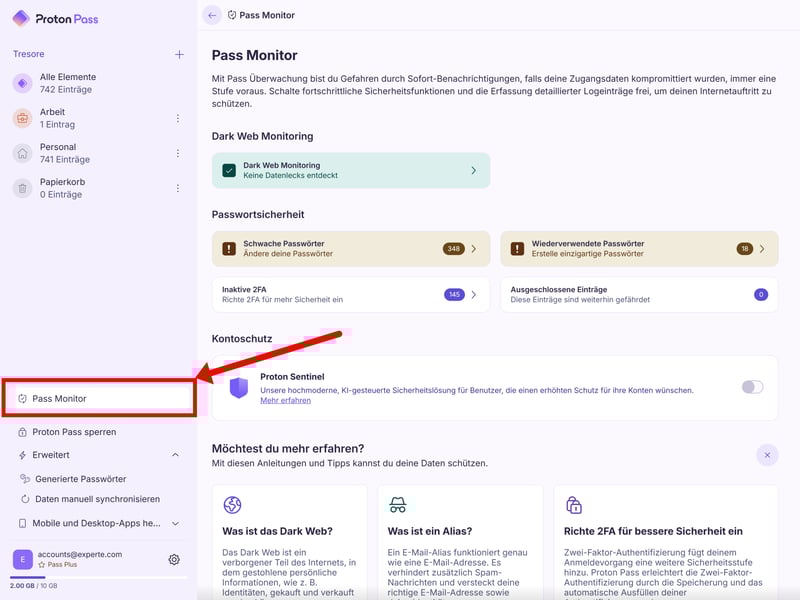Add a new vault with plus icon
This screenshot has width=800, height=600.
(x=179, y=54)
